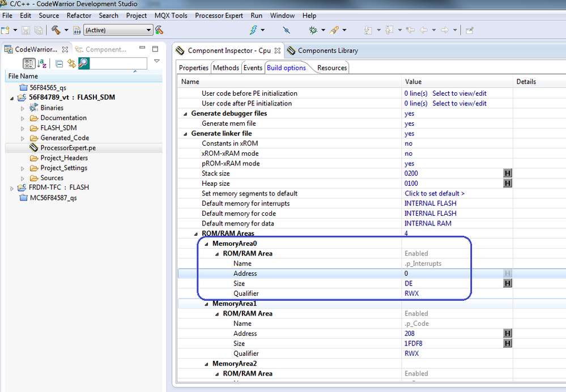
Task: Click the hammer Build icon in toolbar
Action: [x=56, y=30]
